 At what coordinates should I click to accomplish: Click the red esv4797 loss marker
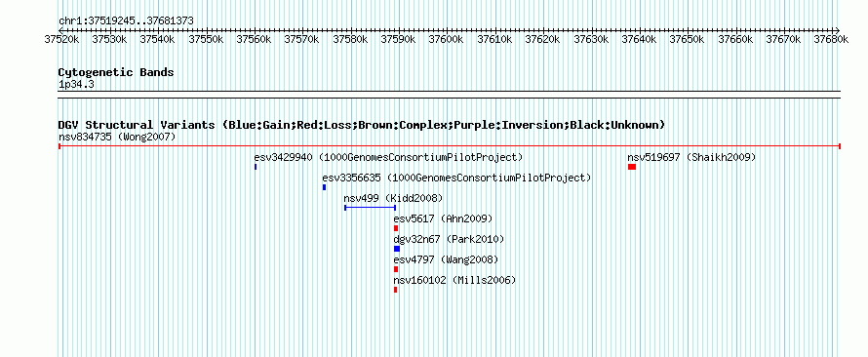[396, 269]
